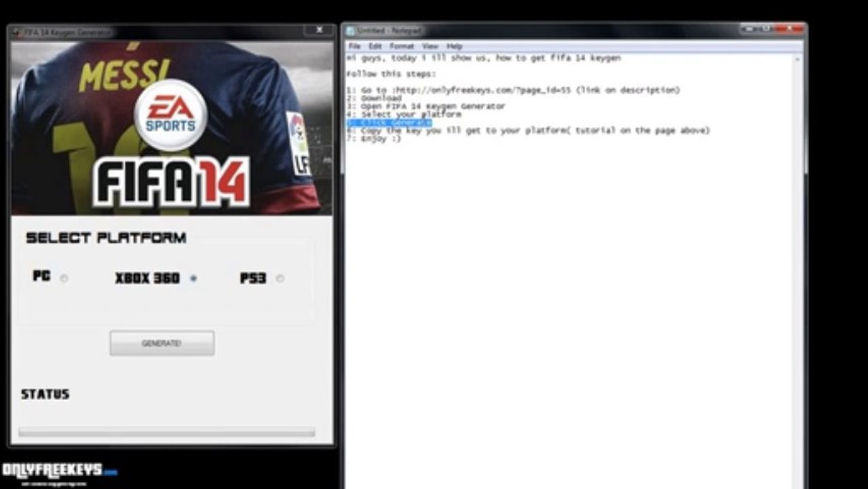Close the Notepad window
The height and width of the screenshot is (489, 868).
point(789,29)
